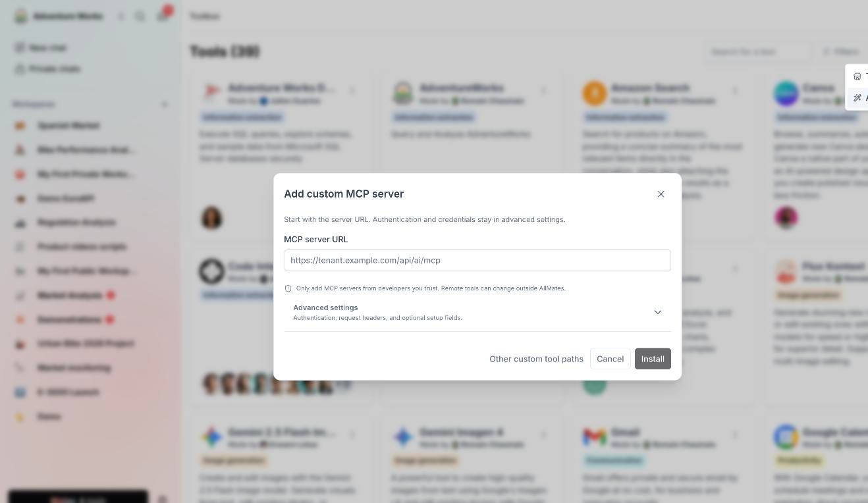Open the search icon in sidebar header
Screen dimensions: 868x503
140,16
